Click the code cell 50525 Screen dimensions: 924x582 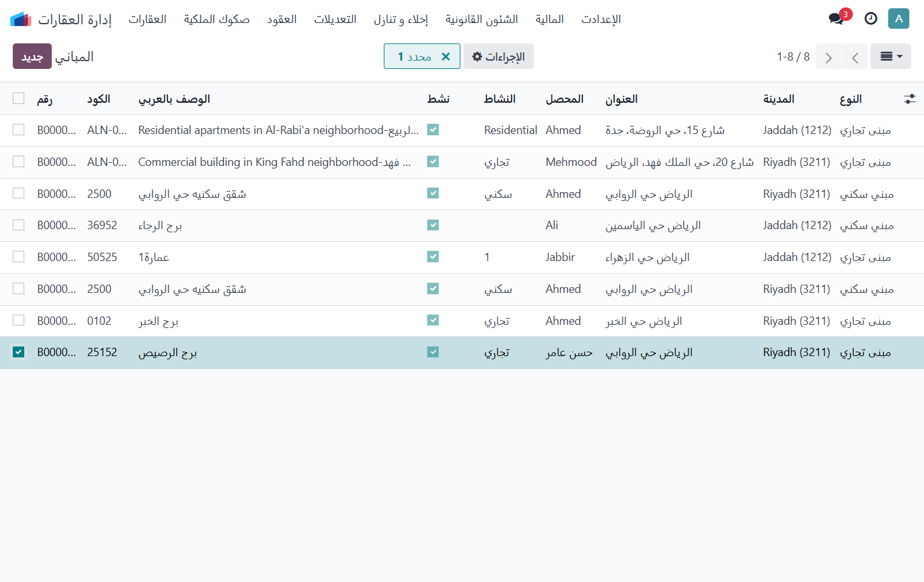pos(102,257)
